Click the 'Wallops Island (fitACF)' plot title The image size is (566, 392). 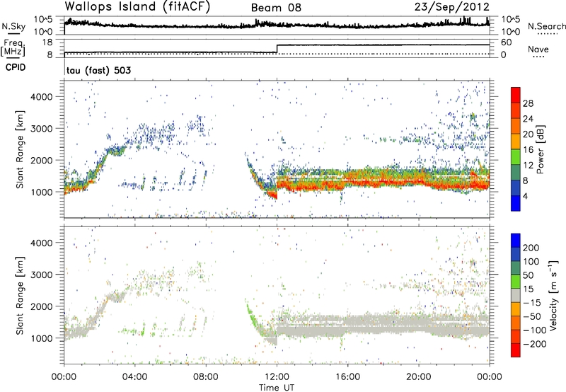[137, 7]
